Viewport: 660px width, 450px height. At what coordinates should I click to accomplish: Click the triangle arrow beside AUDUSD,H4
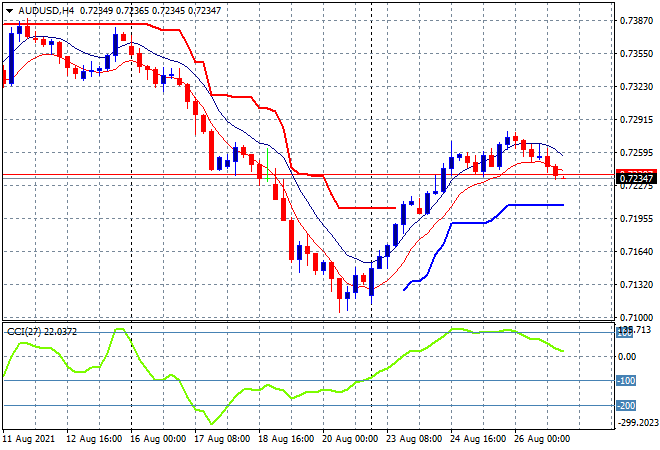[8, 9]
